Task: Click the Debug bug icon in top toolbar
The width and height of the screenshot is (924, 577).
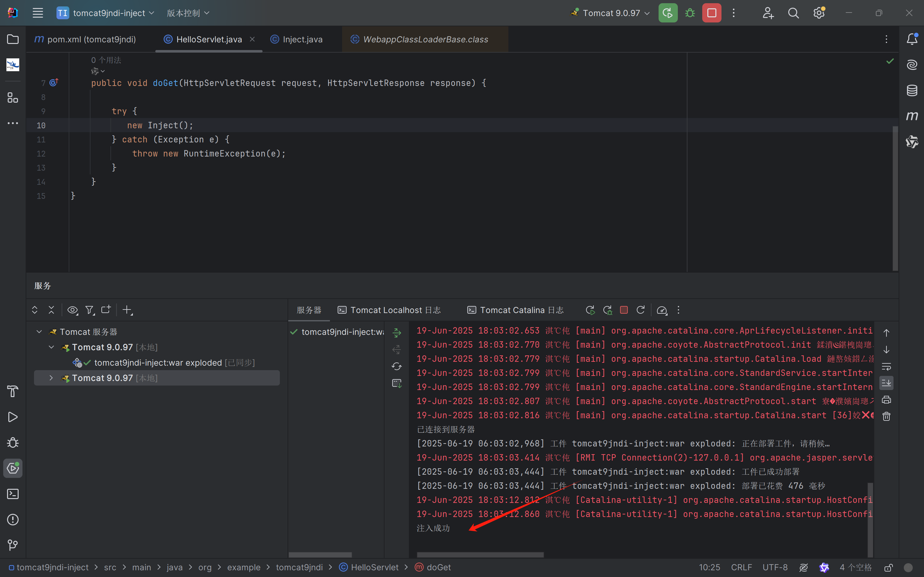Action: point(690,13)
